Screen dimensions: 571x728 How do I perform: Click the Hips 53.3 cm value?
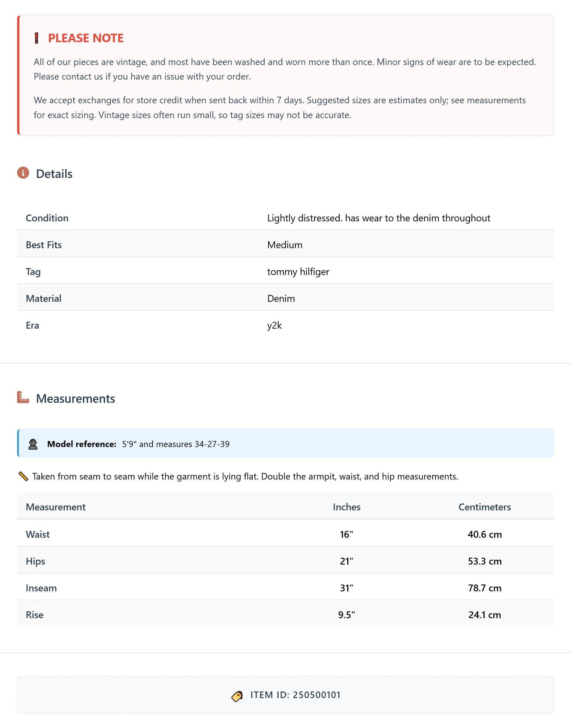click(484, 561)
